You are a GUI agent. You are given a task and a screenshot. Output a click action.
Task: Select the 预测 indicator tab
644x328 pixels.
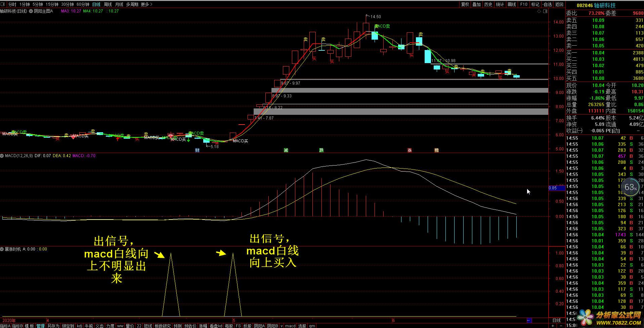(x=178, y=326)
